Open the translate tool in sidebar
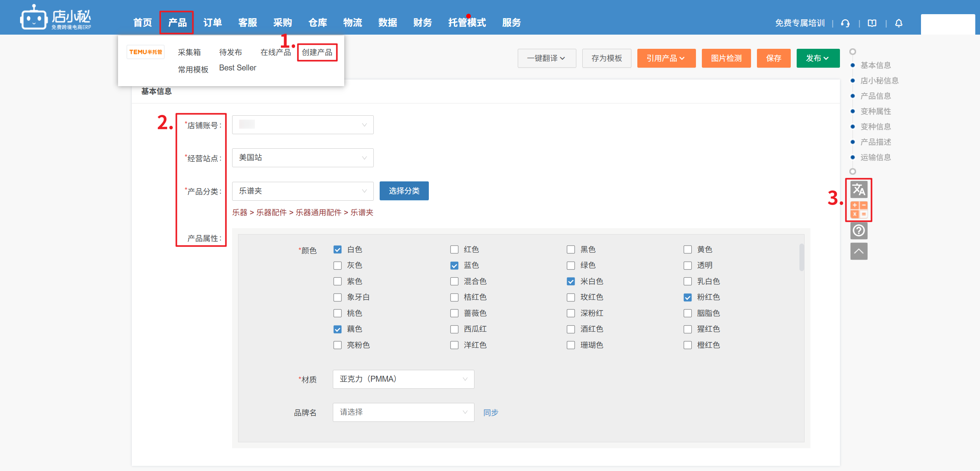Image resolution: width=980 pixels, height=471 pixels. 858,190
